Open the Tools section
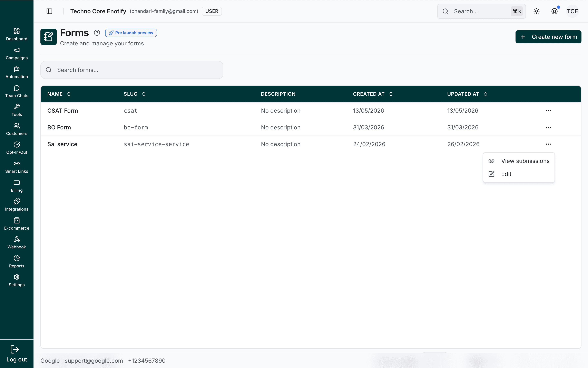This screenshot has width=588, height=368. pyautogui.click(x=17, y=110)
